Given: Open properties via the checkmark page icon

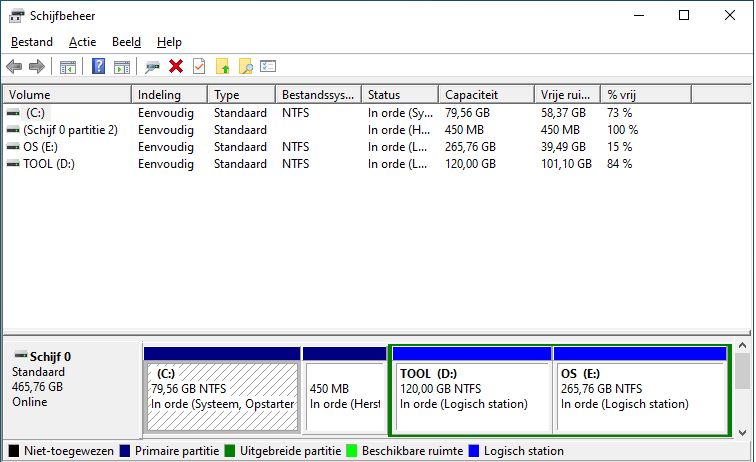Looking at the screenshot, I should point(199,66).
